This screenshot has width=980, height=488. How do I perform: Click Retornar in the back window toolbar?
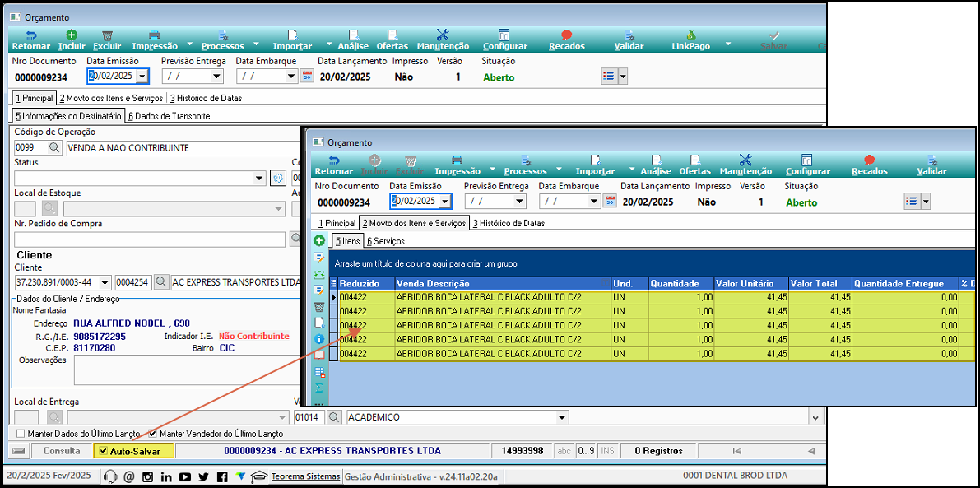(30, 40)
